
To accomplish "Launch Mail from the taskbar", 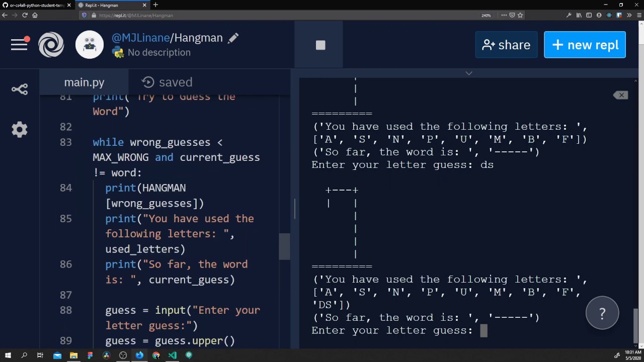I will coord(57,355).
